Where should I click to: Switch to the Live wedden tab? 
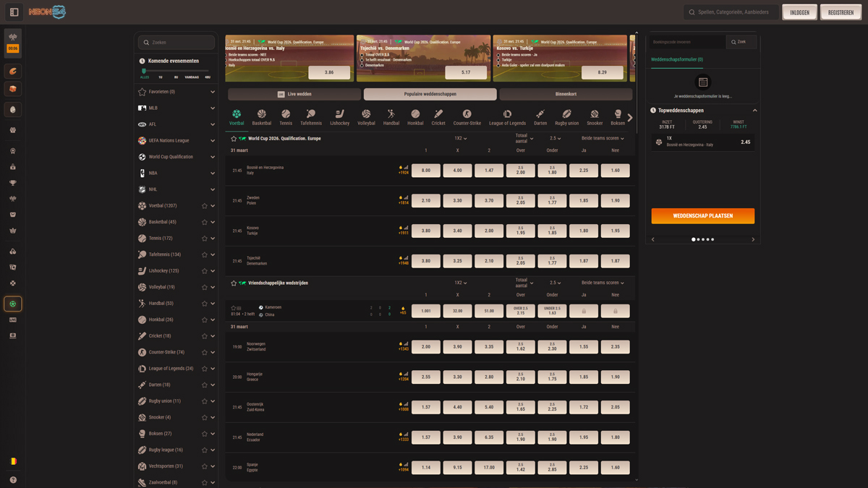pyautogui.click(x=294, y=94)
